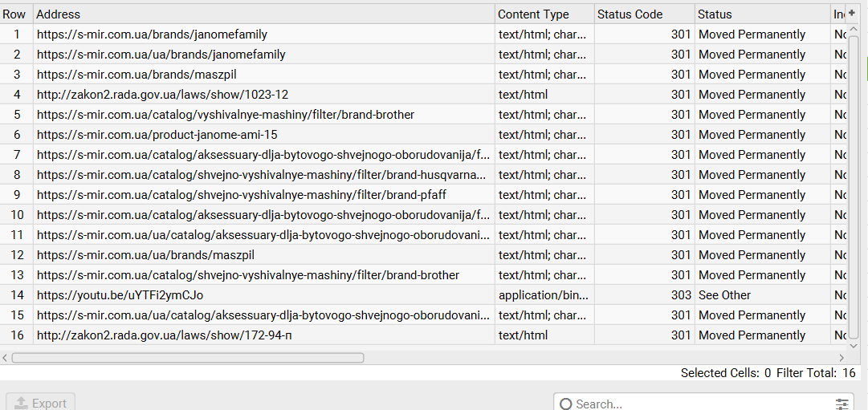868x410 pixels.
Task: Click the Export upload icon
Action: coord(22,403)
